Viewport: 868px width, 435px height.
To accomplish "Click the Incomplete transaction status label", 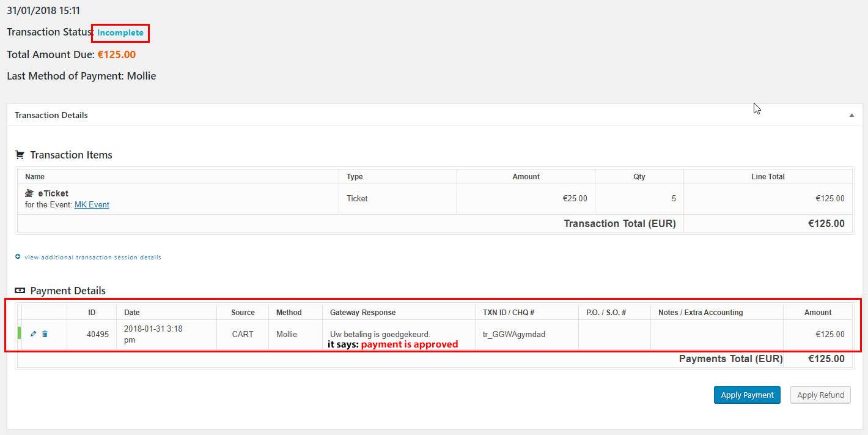I will (120, 33).
